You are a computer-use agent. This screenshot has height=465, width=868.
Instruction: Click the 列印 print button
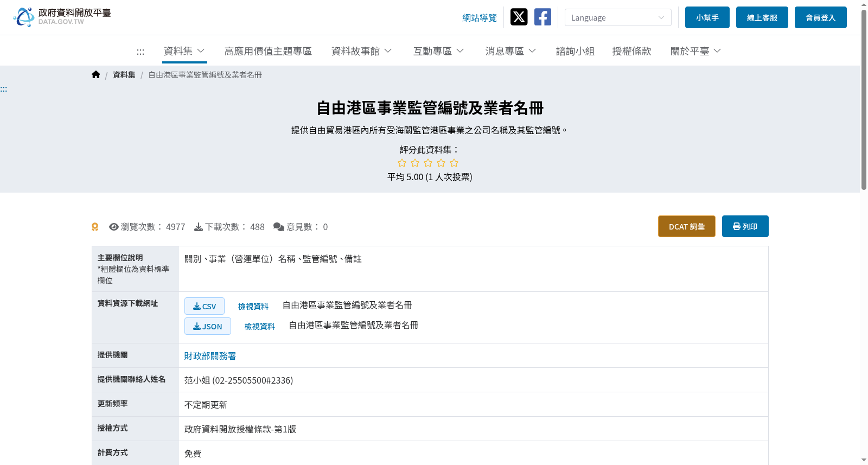coord(745,226)
